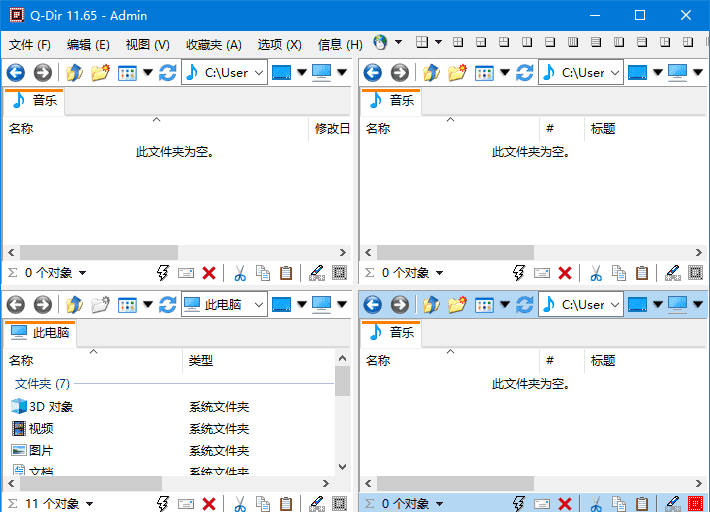
Task: Open the 信息 (H) menu
Action: [340, 44]
